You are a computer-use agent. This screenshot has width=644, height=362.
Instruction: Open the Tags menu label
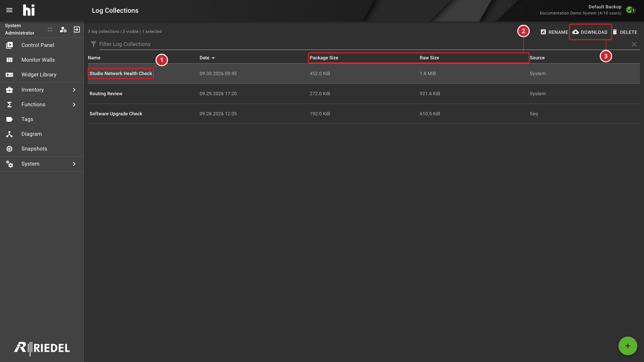27,119
